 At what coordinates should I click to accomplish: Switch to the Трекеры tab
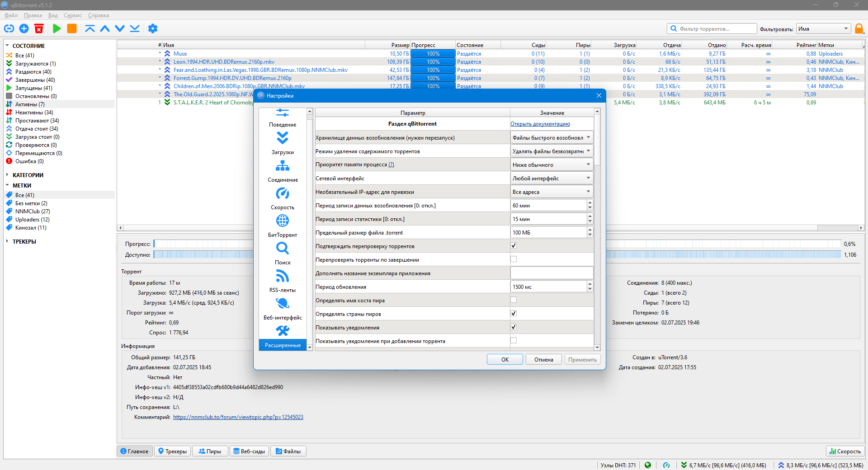172,451
